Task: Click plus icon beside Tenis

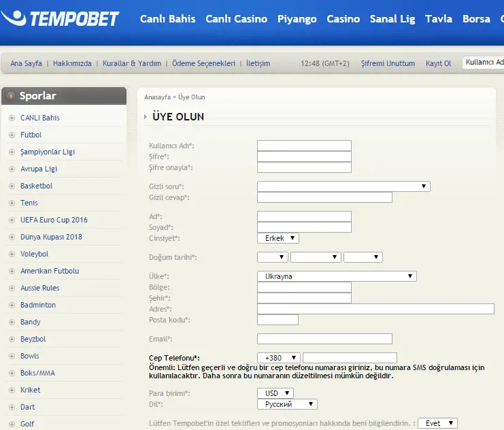Action: click(x=12, y=203)
